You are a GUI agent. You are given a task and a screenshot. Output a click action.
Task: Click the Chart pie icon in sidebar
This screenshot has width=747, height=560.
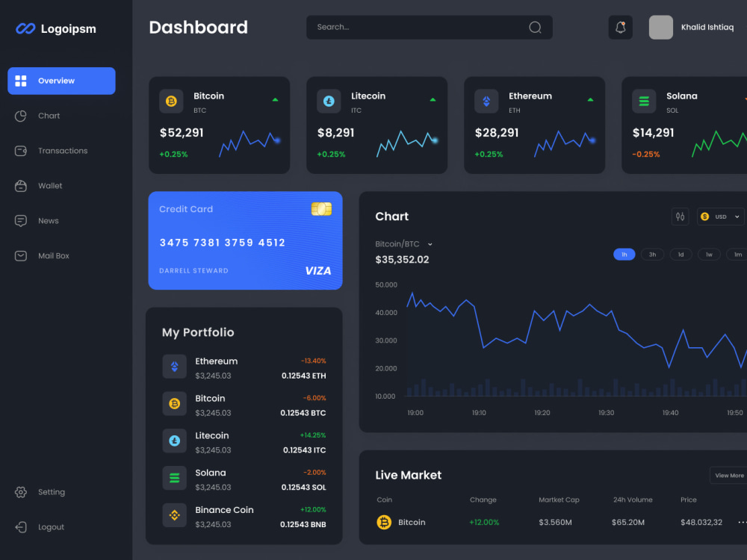coord(20,116)
